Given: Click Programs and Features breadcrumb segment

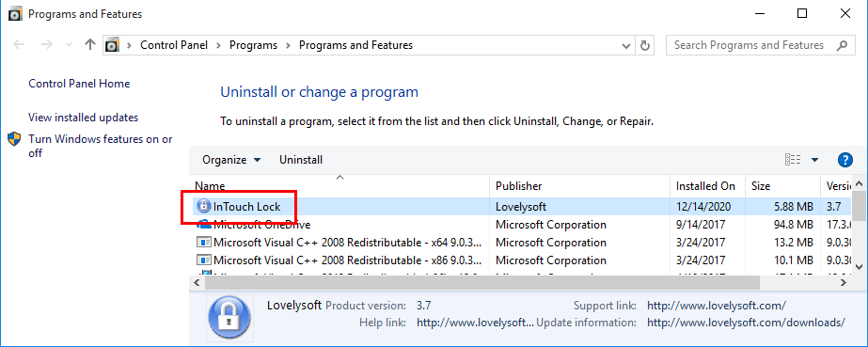Looking at the screenshot, I should click(x=356, y=45).
